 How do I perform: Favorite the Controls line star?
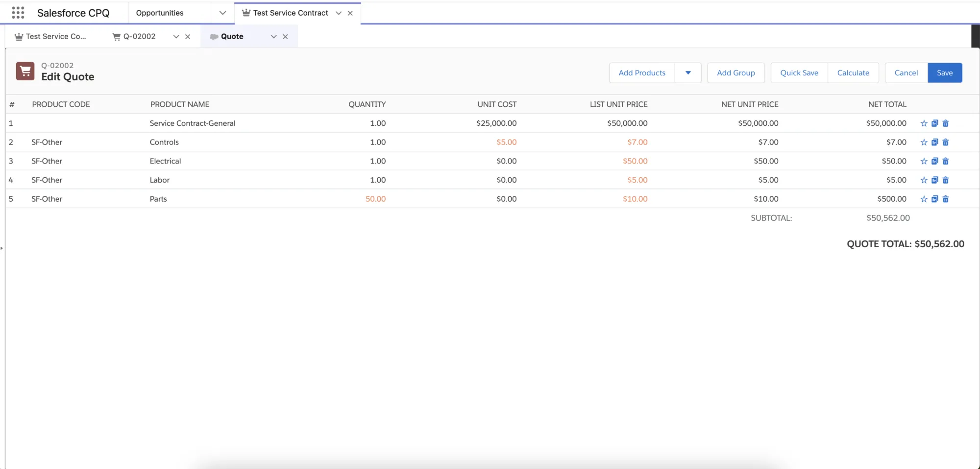(924, 142)
